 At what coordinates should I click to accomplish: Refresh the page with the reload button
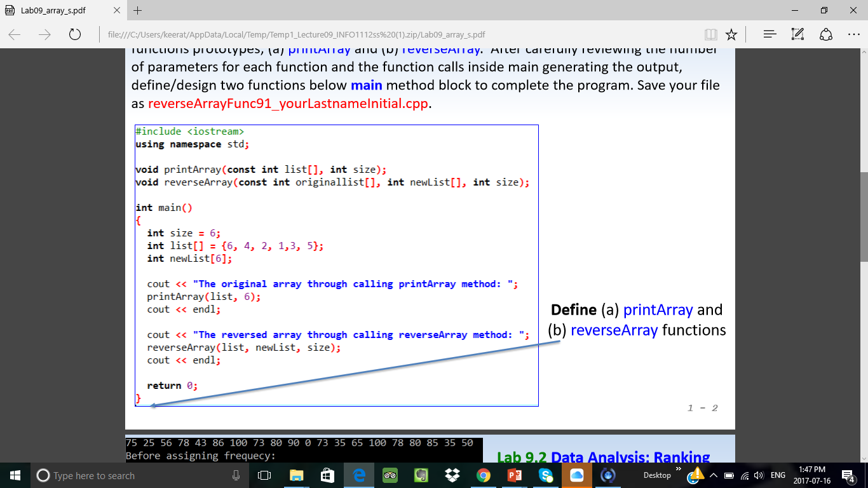[74, 34]
